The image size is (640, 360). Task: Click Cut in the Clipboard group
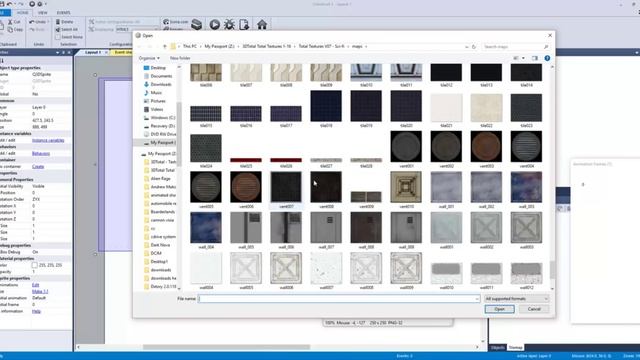click(x=14, y=22)
